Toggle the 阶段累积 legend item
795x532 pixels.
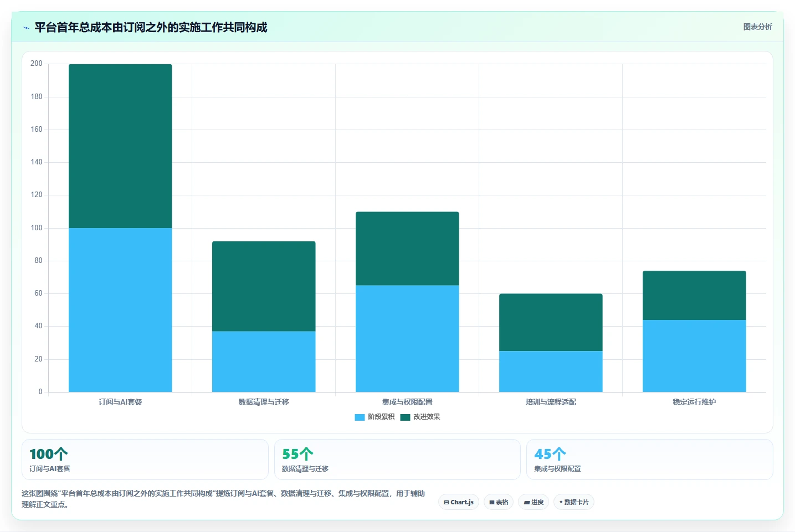[x=375, y=417]
